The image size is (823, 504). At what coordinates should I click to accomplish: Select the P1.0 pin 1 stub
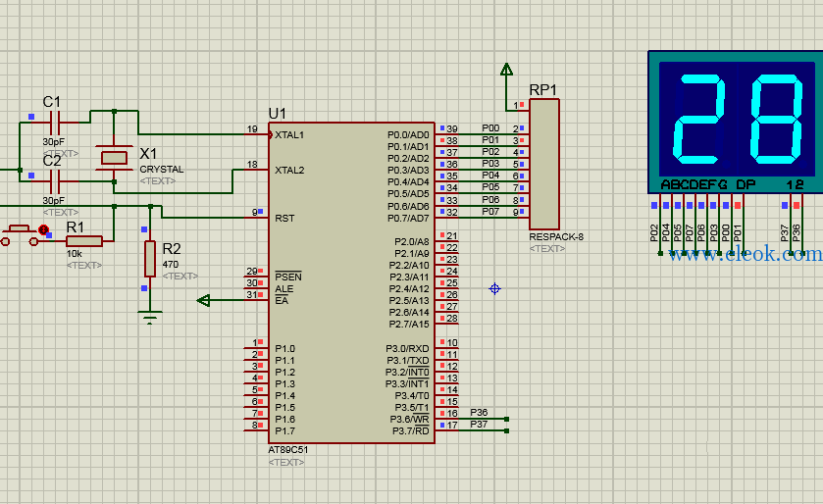point(256,347)
